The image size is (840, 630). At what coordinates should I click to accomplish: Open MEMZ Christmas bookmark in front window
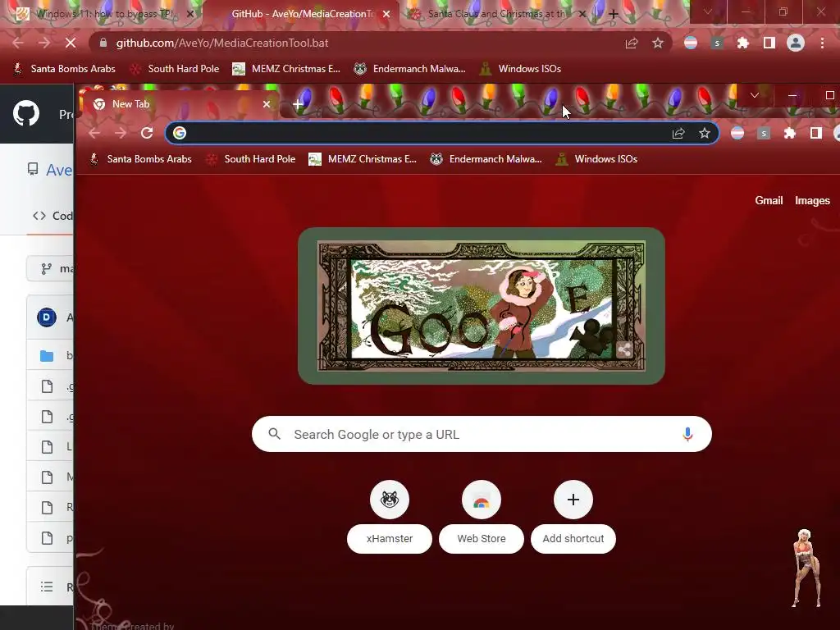[363, 159]
